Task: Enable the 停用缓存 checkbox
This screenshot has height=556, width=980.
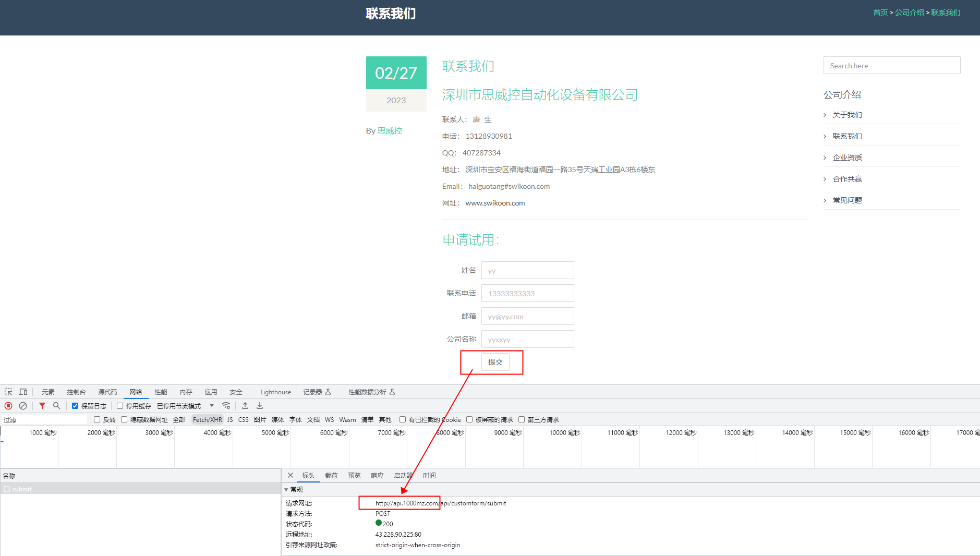Action: [x=120, y=406]
